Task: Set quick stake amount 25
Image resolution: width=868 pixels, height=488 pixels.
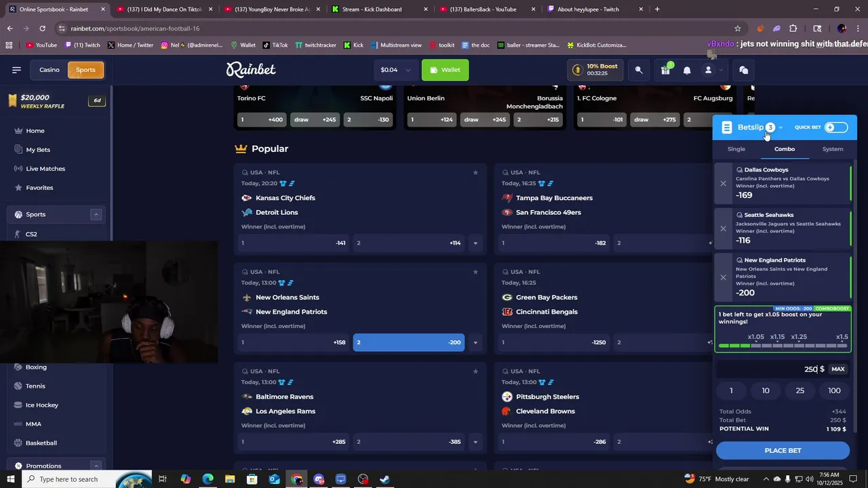Action: [x=800, y=390]
